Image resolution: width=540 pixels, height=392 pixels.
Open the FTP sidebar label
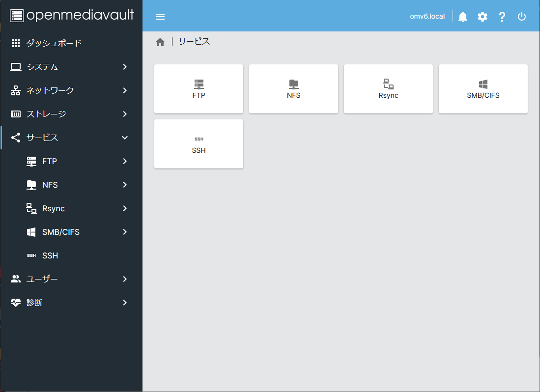pos(50,161)
